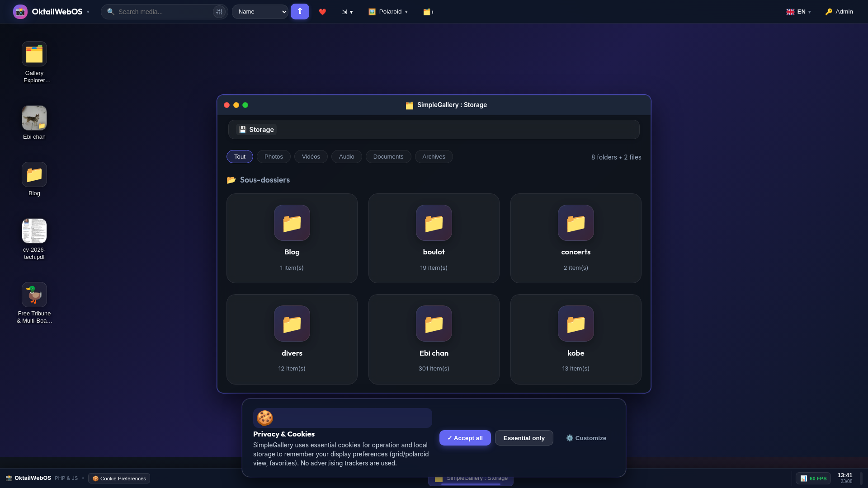The width and height of the screenshot is (868, 488).
Task: Accept all cookies
Action: click(x=465, y=438)
